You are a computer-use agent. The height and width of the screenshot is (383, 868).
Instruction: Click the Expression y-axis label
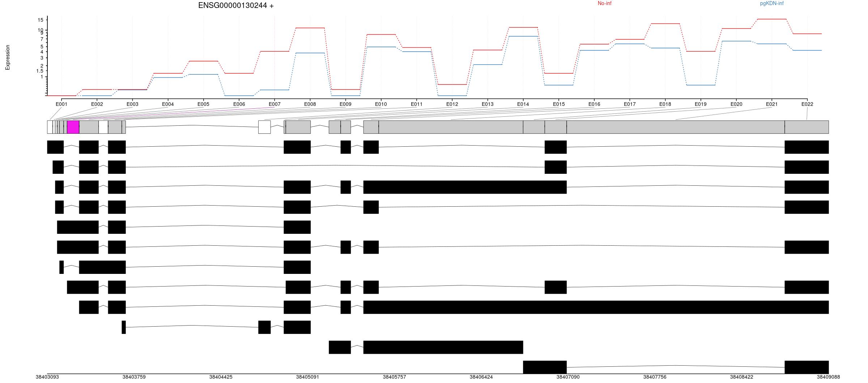(x=8, y=57)
